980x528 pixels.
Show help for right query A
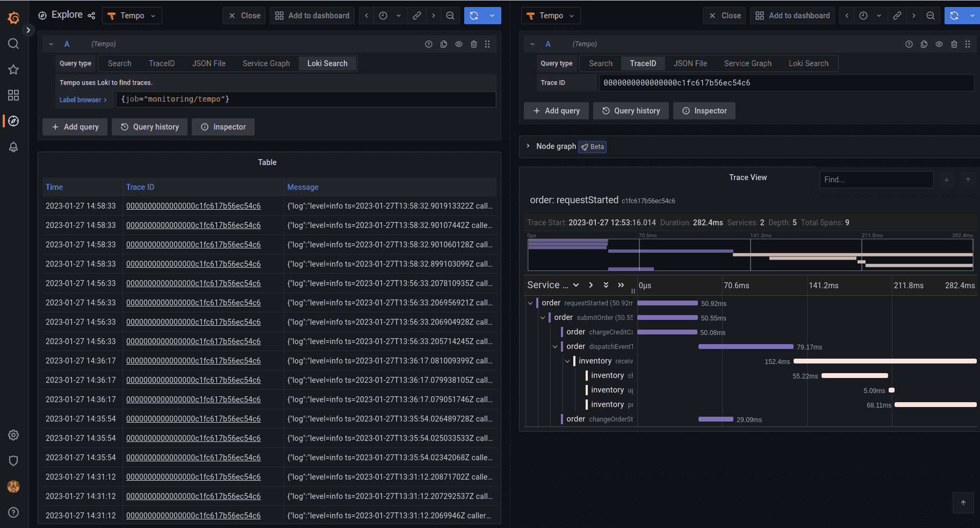click(909, 44)
